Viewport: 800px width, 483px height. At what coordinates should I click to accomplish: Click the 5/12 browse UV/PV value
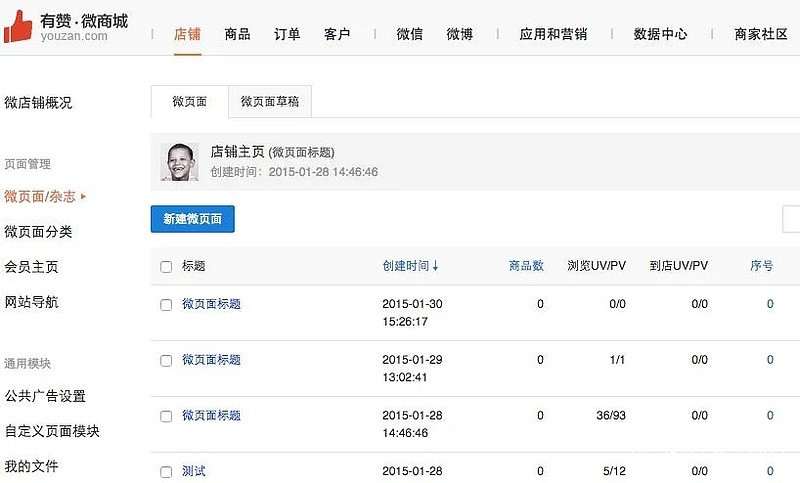(614, 471)
